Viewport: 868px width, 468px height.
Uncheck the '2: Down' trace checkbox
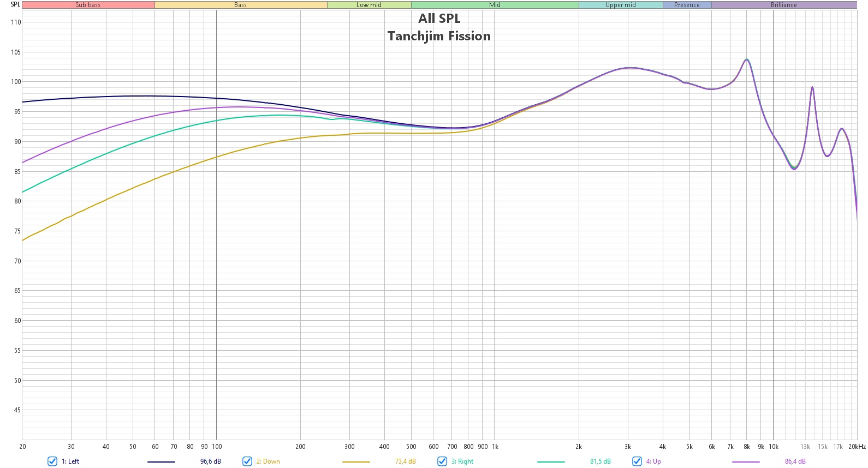click(x=247, y=461)
